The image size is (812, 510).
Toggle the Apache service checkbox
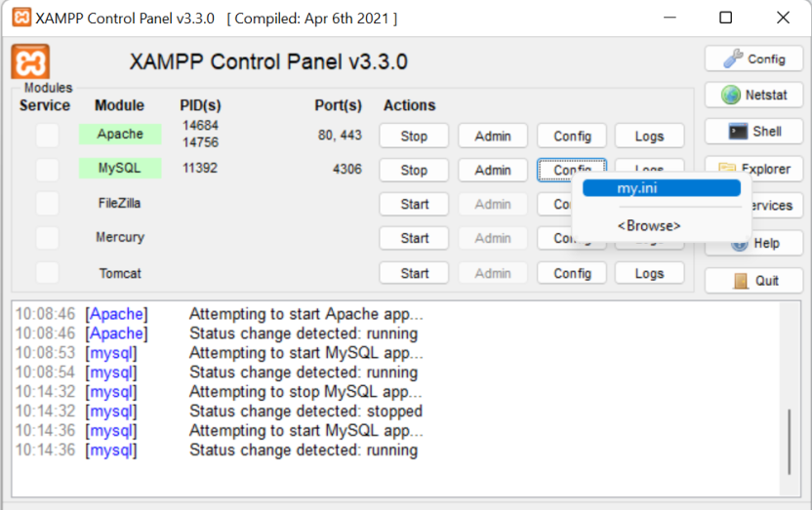47,136
